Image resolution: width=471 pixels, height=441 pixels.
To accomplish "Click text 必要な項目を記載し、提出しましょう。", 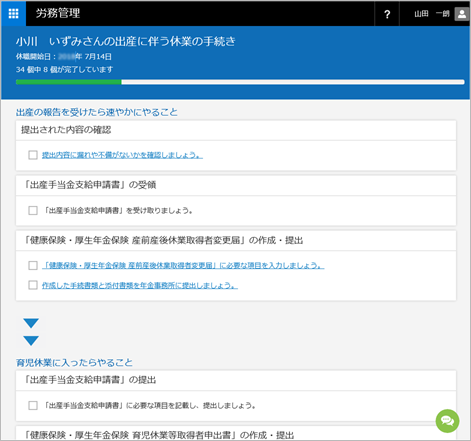I will (195, 406).
